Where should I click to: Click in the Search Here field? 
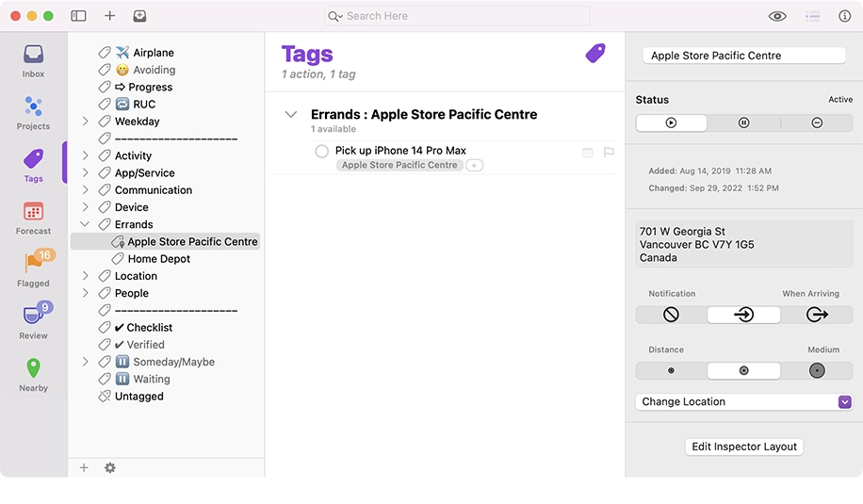coord(457,16)
